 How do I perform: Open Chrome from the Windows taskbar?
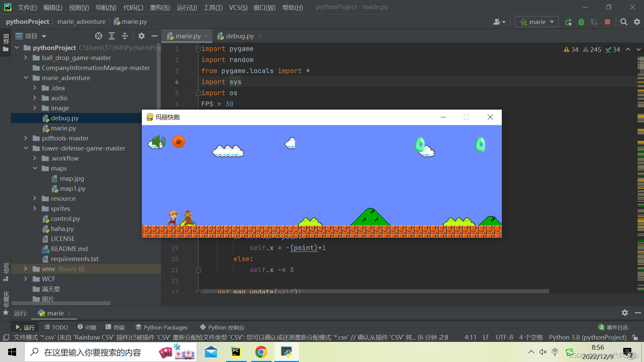[261, 352]
